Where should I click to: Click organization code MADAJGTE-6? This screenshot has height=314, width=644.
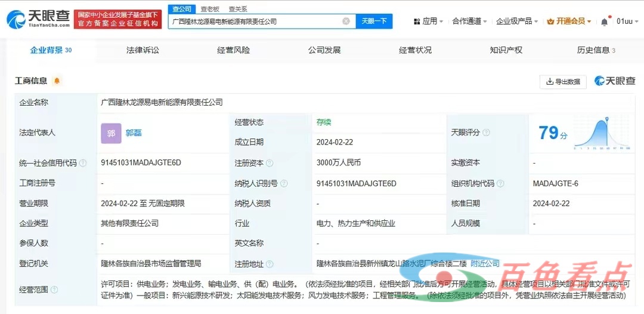[555, 183]
